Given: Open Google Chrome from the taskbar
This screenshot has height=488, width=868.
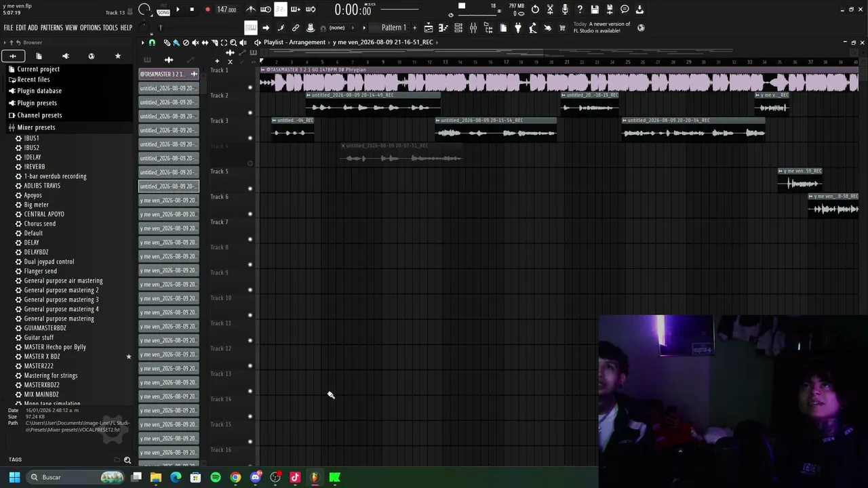Looking at the screenshot, I should [x=235, y=477].
